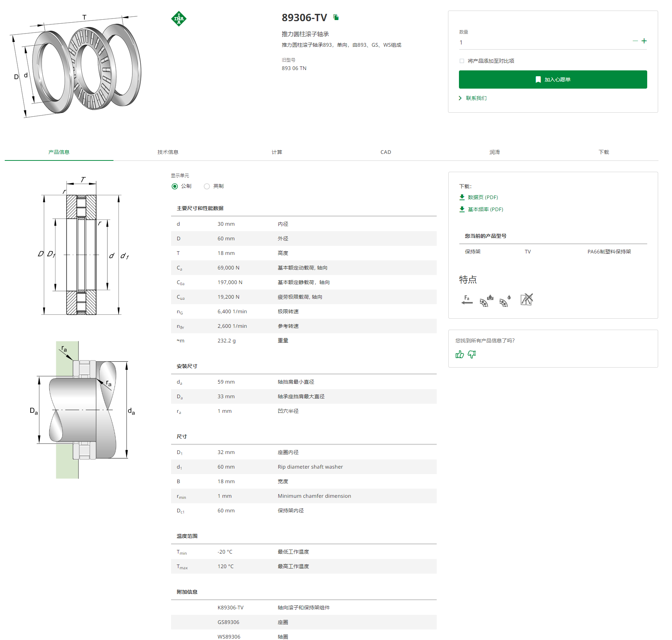The image size is (672, 640).
Task: Copy the 89306-TV product designation
Action: coord(336,17)
